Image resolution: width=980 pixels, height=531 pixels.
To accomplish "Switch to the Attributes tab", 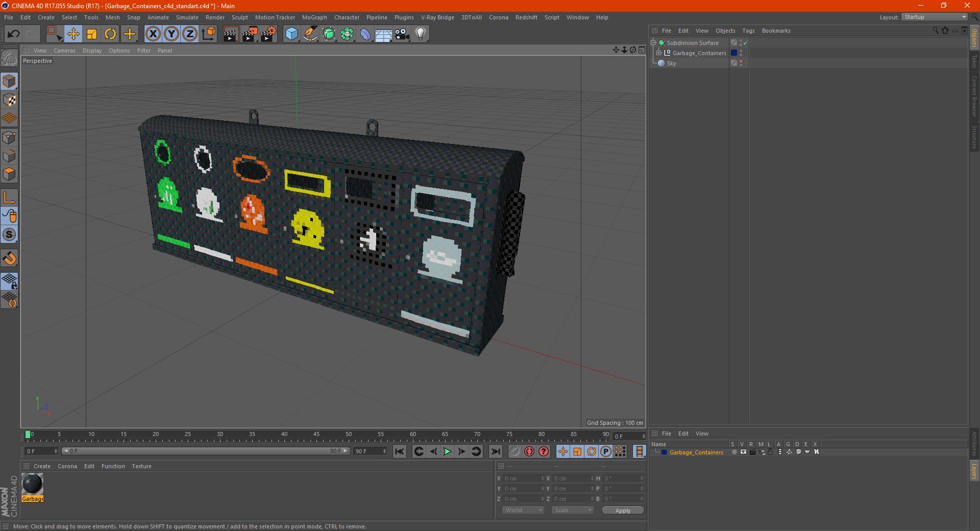I will pyautogui.click(x=974, y=443).
